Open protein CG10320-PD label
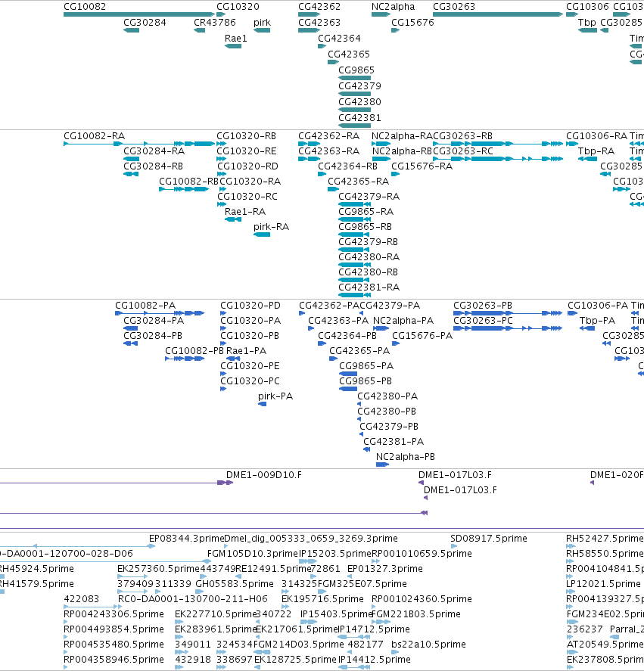Viewport: 644px width, 671px height. (x=250, y=306)
